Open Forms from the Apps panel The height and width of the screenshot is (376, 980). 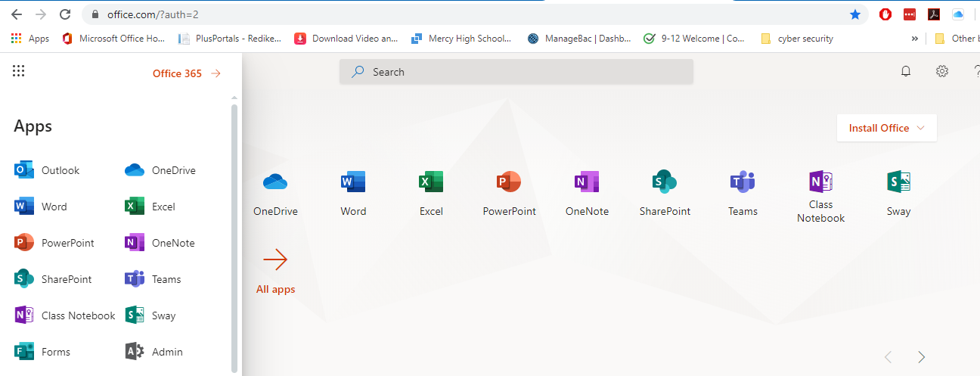[x=42, y=352]
